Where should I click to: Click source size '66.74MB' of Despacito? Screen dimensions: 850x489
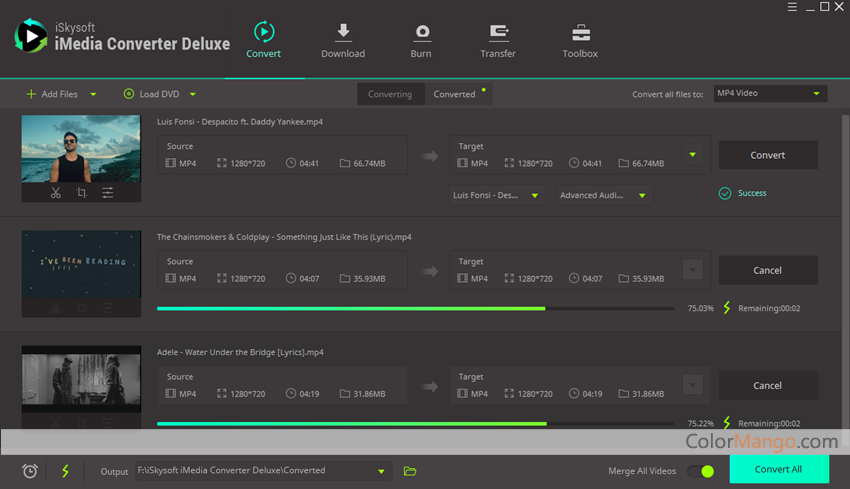pyautogui.click(x=369, y=163)
